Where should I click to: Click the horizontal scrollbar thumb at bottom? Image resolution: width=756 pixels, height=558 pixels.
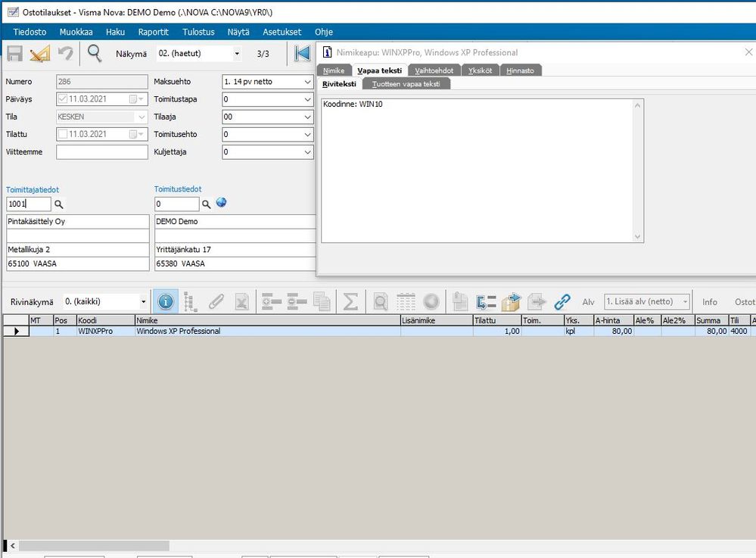pyautogui.click(x=94, y=546)
